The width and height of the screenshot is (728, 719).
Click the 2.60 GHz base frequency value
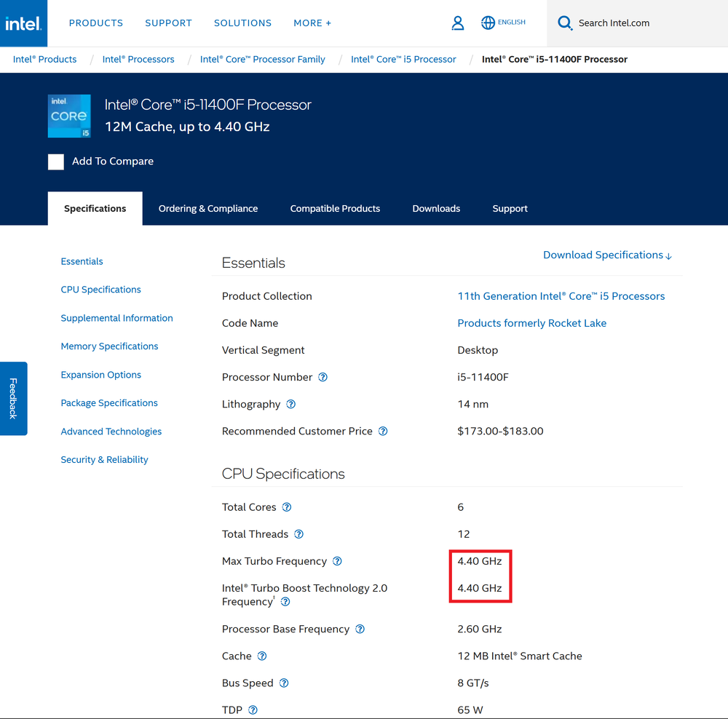pos(480,629)
